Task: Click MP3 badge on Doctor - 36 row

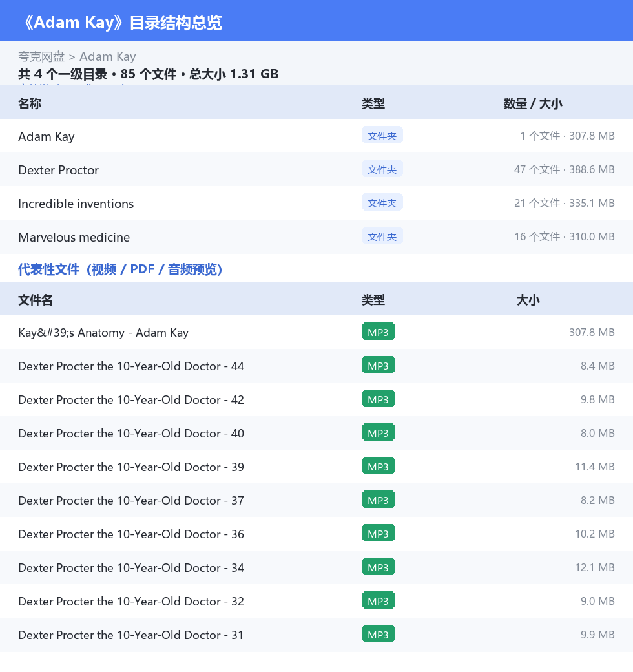Action: 378,533
